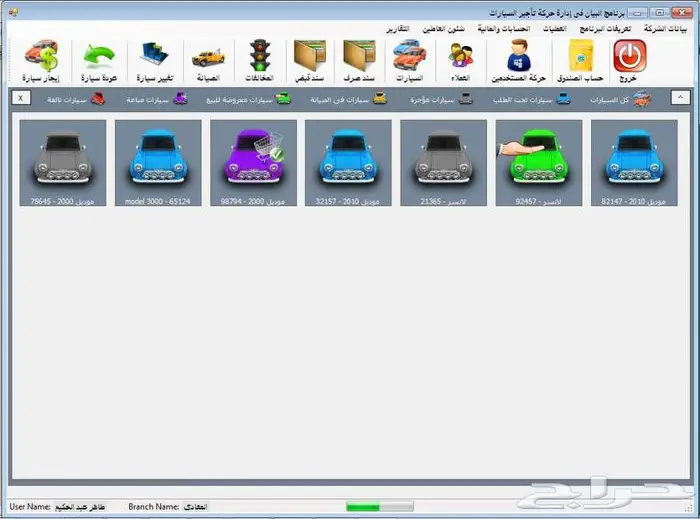
Task: Click the red Exit (خروج) power icon
Action: tap(630, 58)
